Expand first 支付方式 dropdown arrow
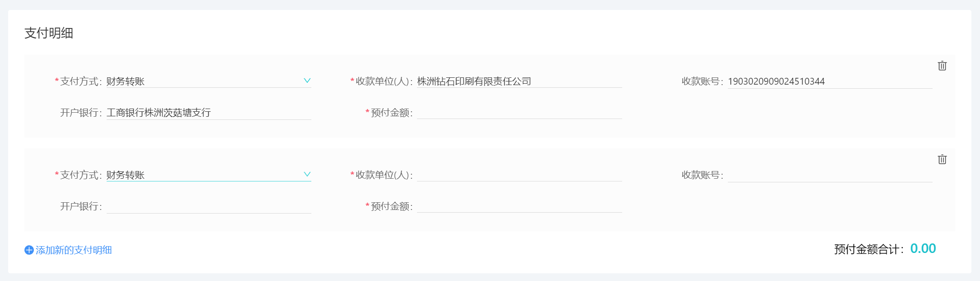 pyautogui.click(x=307, y=81)
